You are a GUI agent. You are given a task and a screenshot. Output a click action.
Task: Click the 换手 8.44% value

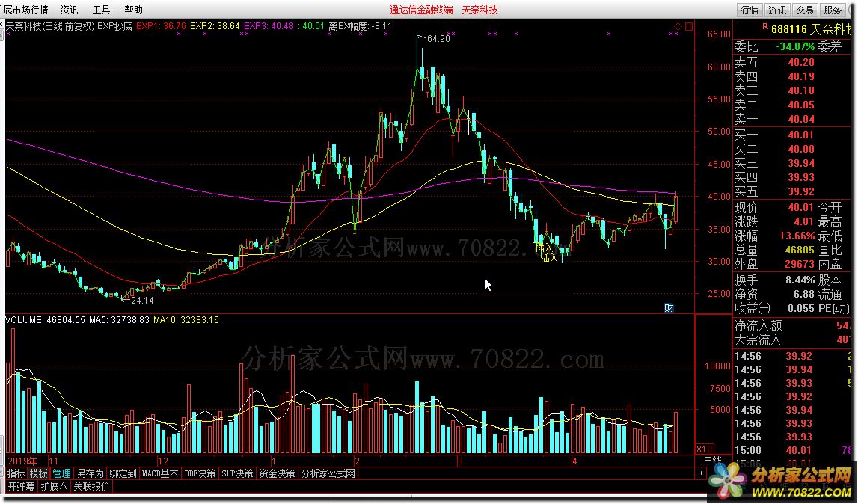tap(800, 280)
